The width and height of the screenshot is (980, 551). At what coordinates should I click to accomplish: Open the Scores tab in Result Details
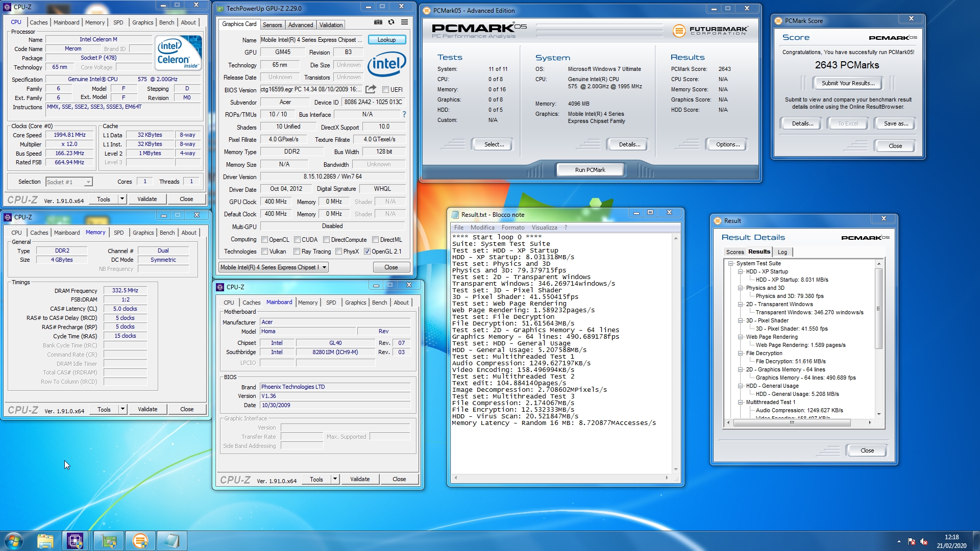pyautogui.click(x=734, y=252)
